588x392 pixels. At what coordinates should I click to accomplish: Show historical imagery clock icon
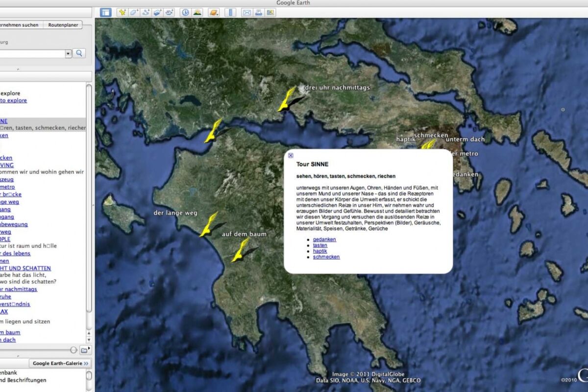click(185, 12)
